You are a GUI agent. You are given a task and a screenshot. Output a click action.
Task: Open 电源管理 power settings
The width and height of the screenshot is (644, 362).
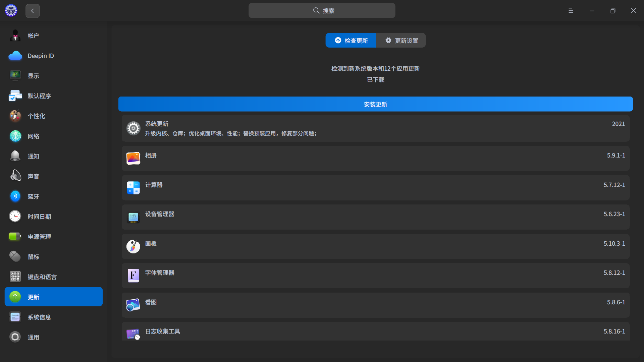coord(39,237)
